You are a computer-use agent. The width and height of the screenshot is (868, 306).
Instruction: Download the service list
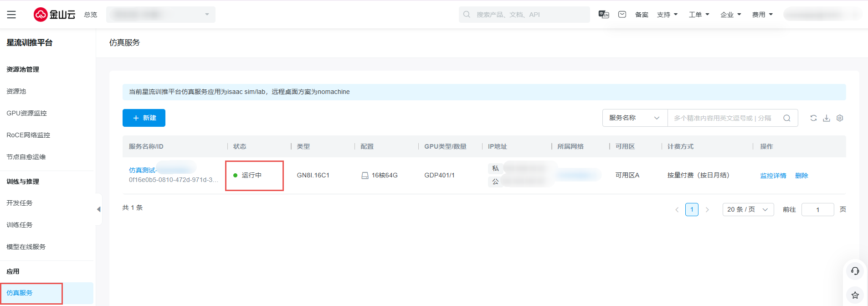(827, 118)
